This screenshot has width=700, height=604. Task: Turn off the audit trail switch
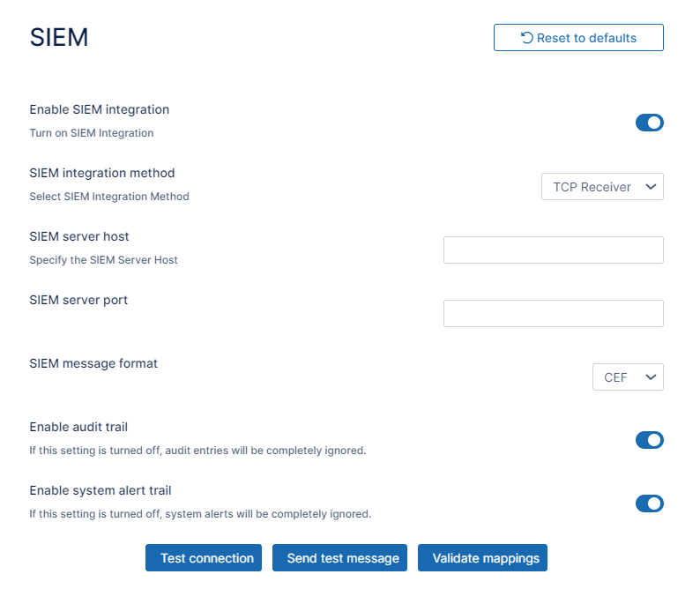(649, 440)
